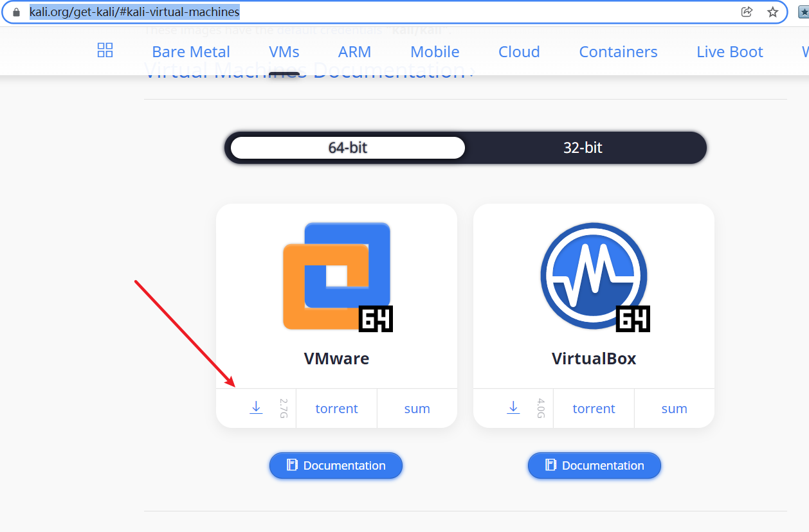The width and height of the screenshot is (809, 532).
Task: Open the Documentation button under VMware
Action: 336,465
